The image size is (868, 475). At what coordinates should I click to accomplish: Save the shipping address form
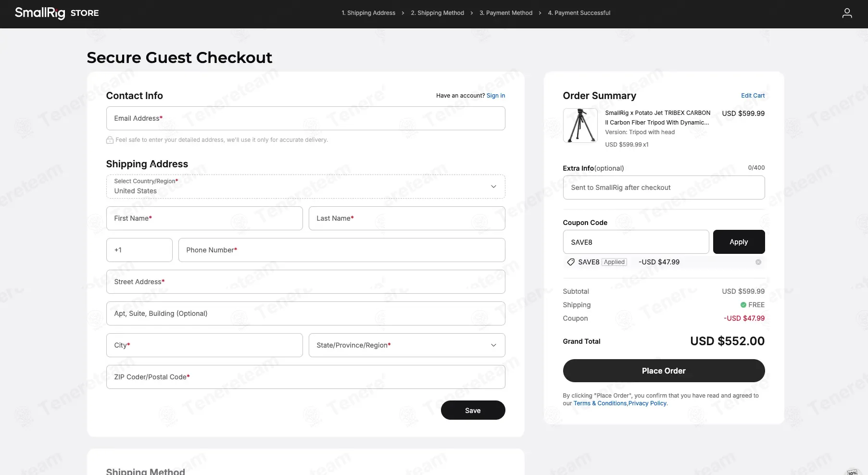[473, 410]
